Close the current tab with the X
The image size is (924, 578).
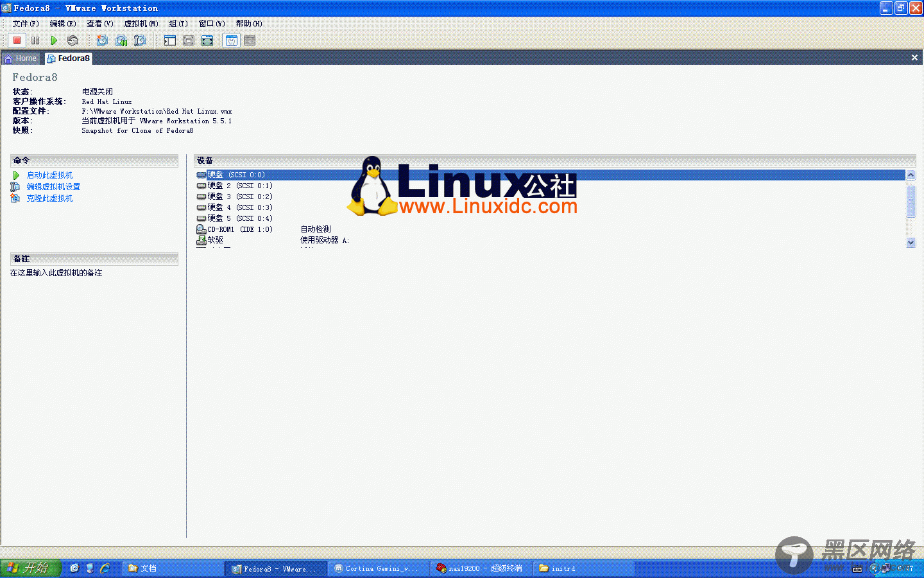click(914, 58)
